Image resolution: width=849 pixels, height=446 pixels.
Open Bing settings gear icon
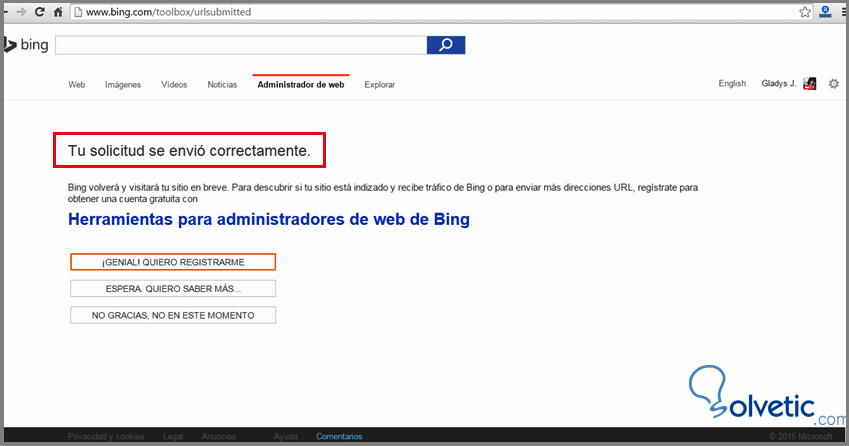pyautogui.click(x=834, y=84)
